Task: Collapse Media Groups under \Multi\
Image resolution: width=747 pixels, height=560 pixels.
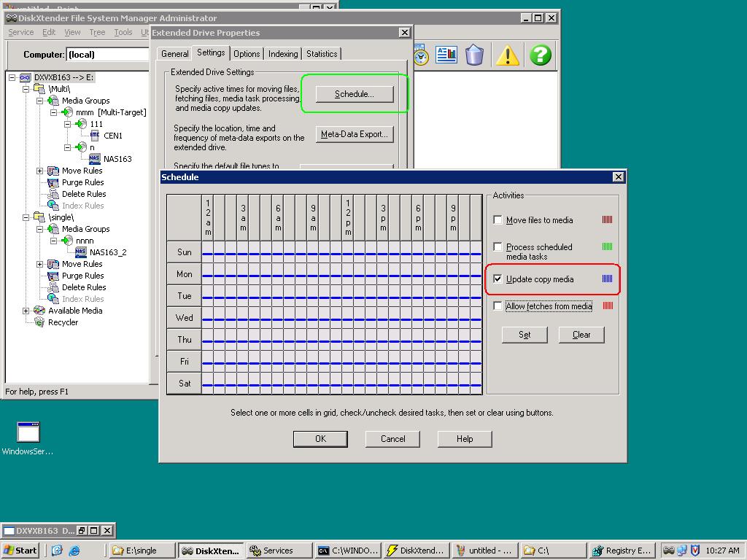Action: point(40,101)
